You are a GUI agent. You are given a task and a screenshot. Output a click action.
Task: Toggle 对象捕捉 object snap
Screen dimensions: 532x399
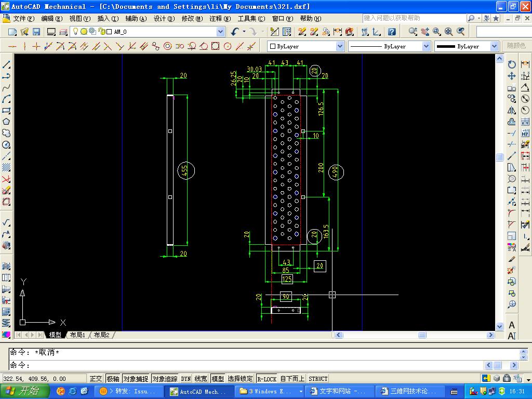pos(136,379)
